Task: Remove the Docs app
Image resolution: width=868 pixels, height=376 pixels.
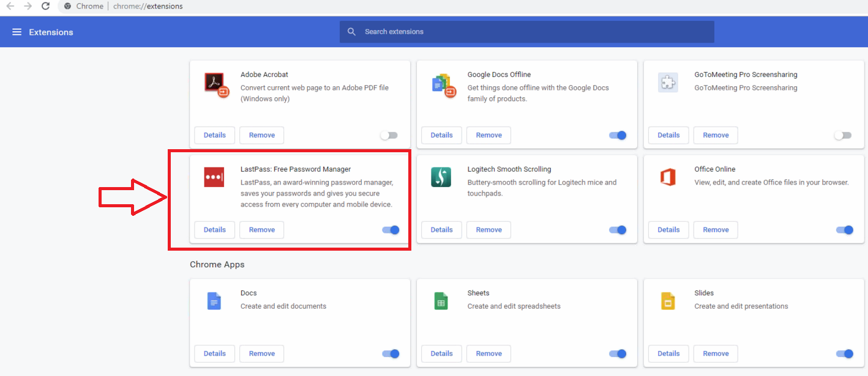Action: 262,353
